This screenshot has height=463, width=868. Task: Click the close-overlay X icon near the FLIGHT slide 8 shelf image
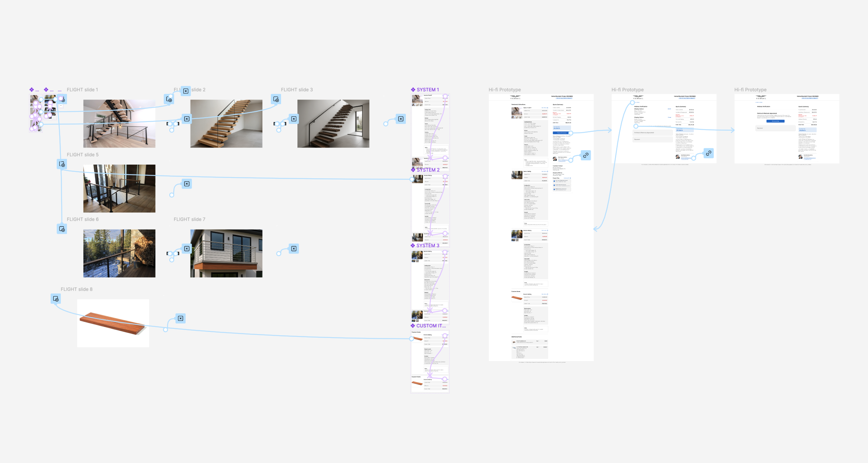coord(180,319)
